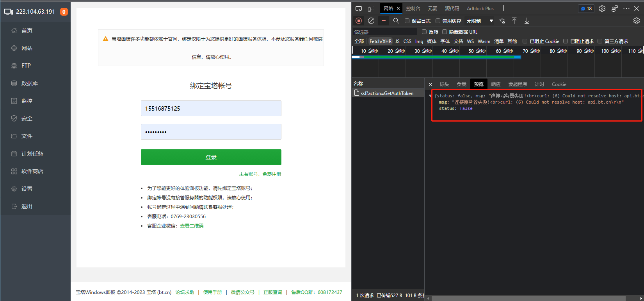Open the 文件 folder icon in sidebar
Viewport: 644px width, 301px height.
[14, 136]
